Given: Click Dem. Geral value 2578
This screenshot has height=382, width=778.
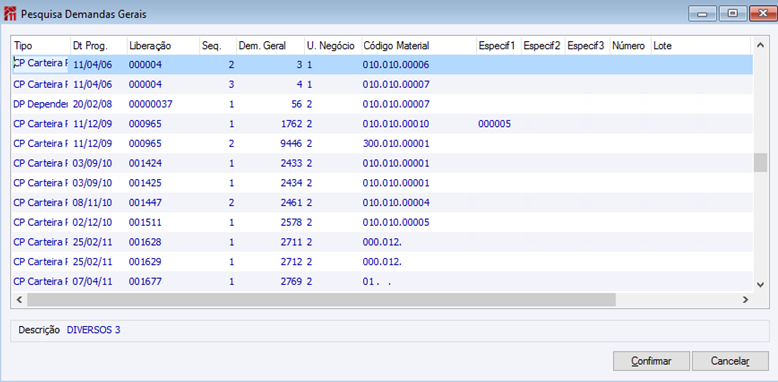Looking at the screenshot, I should tap(292, 222).
